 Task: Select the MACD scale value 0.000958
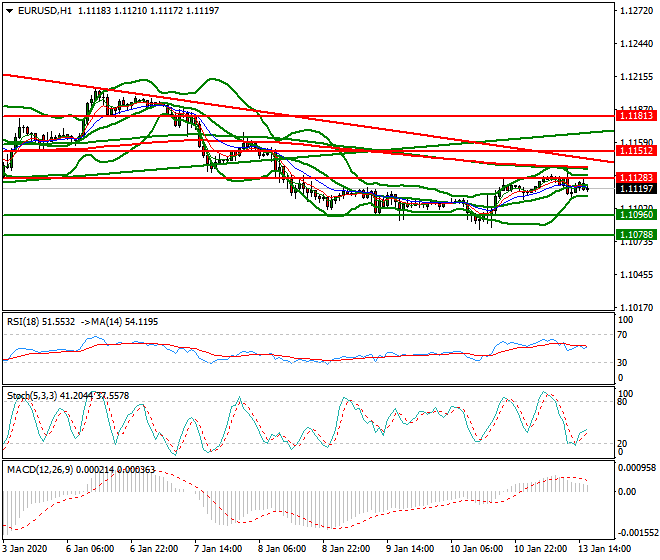[x=637, y=467]
